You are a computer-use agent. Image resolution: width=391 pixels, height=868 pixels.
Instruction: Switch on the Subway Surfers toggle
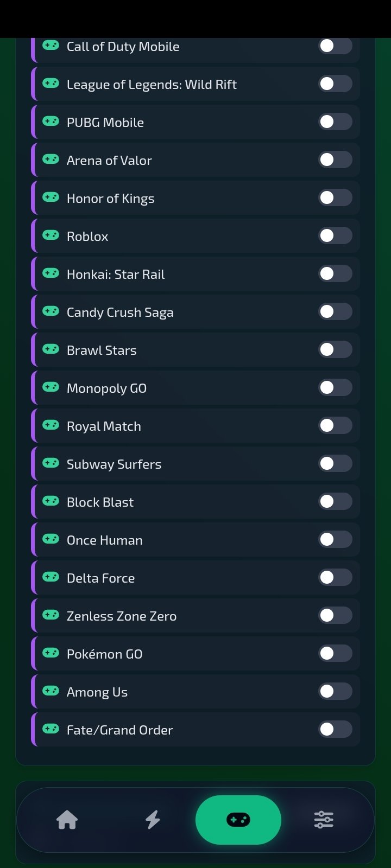(x=335, y=463)
